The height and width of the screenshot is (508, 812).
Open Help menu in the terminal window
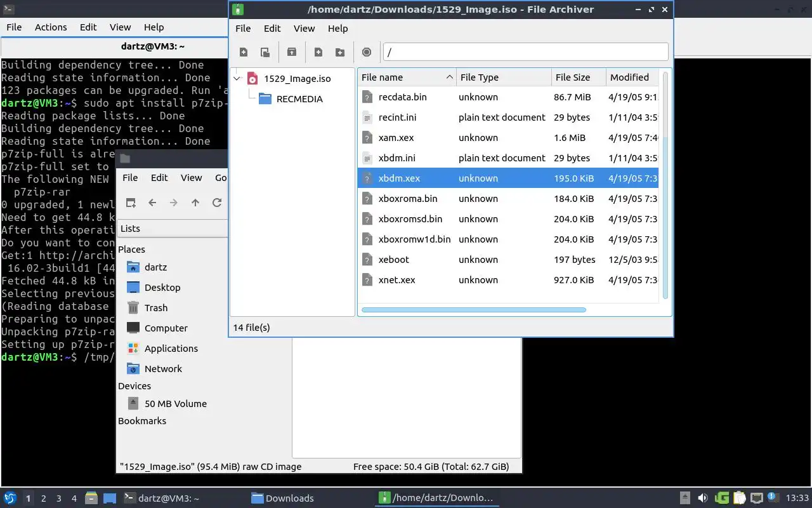click(x=154, y=27)
